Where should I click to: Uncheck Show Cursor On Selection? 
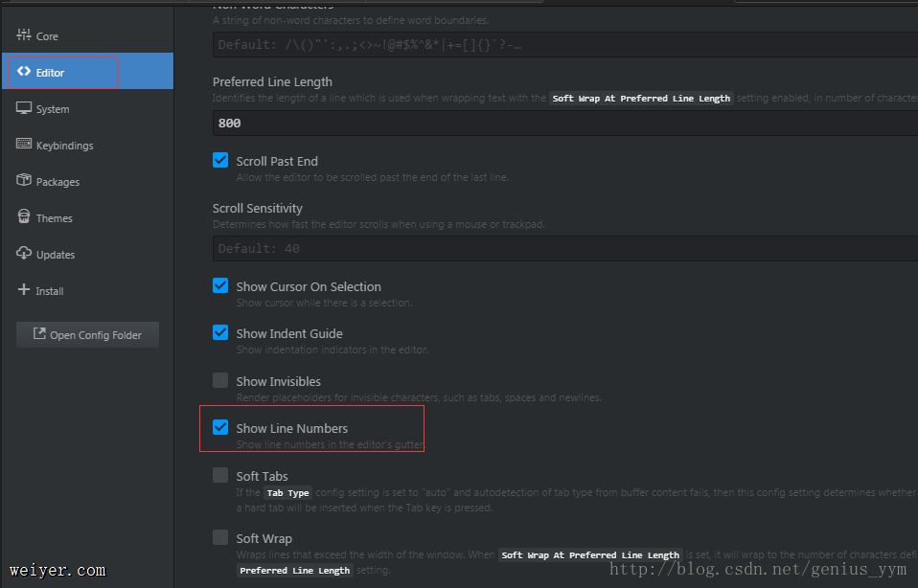pyautogui.click(x=220, y=286)
